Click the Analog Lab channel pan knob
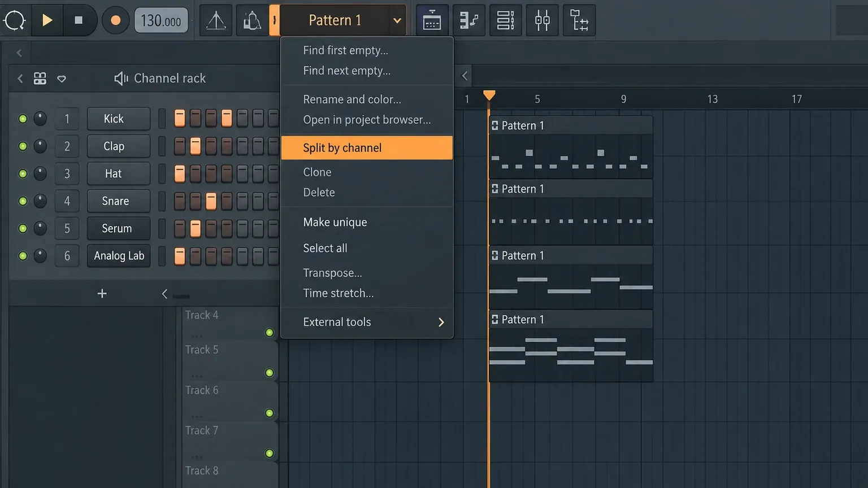The height and width of the screenshot is (488, 868). 40,256
